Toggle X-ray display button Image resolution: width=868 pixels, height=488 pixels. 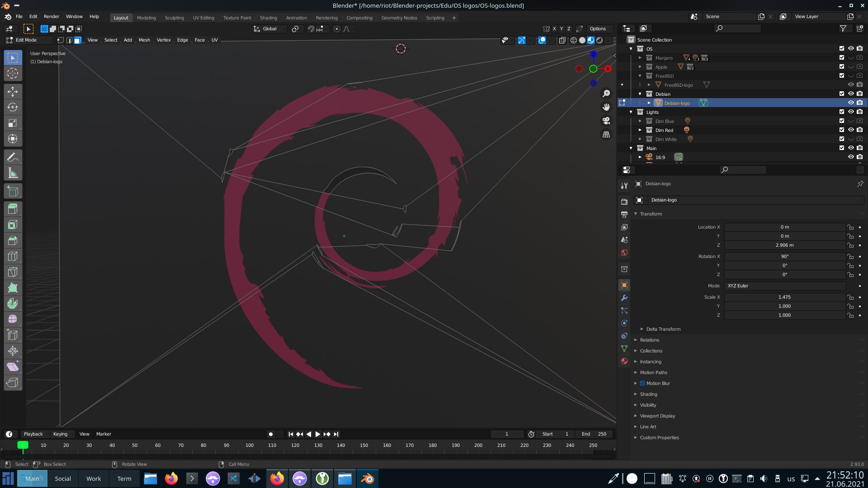562,40
